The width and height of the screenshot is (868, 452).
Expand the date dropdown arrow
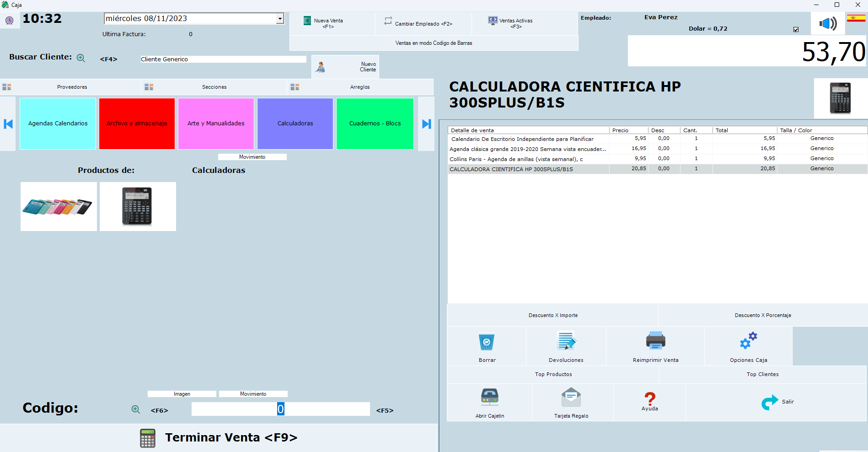pos(279,19)
